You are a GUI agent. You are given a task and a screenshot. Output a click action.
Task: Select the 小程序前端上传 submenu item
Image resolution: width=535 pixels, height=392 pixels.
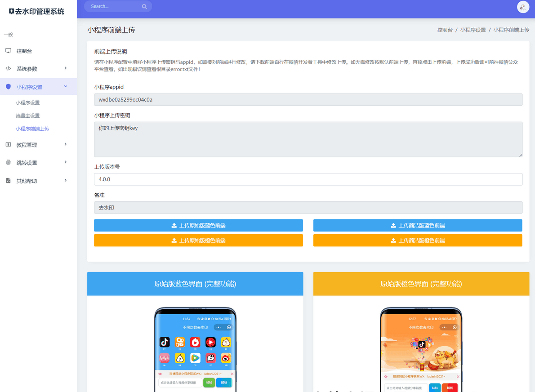pos(32,129)
